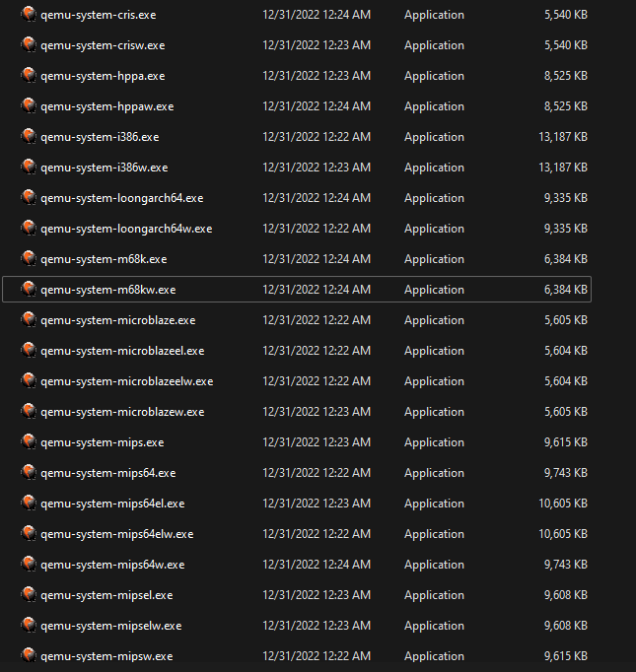Click the 9,608 KB size of qemu-system-mipsel.exe
636x672 pixels.
[x=566, y=595]
